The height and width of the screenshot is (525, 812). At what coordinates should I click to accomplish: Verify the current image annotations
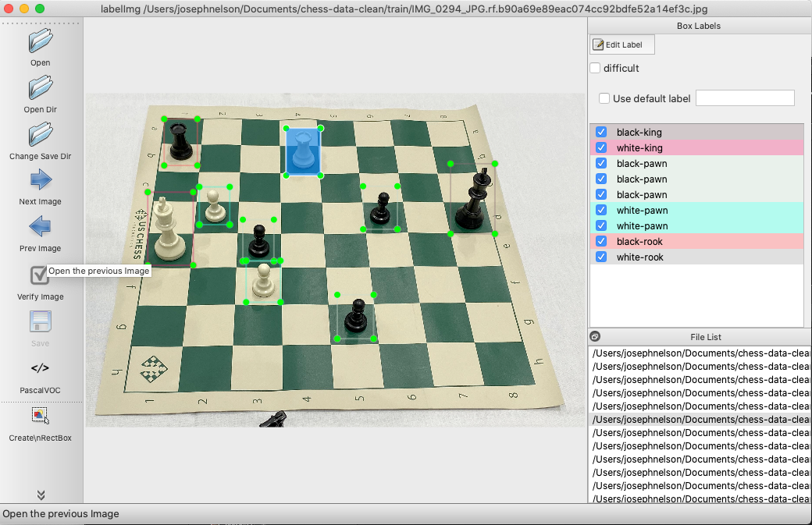40,275
